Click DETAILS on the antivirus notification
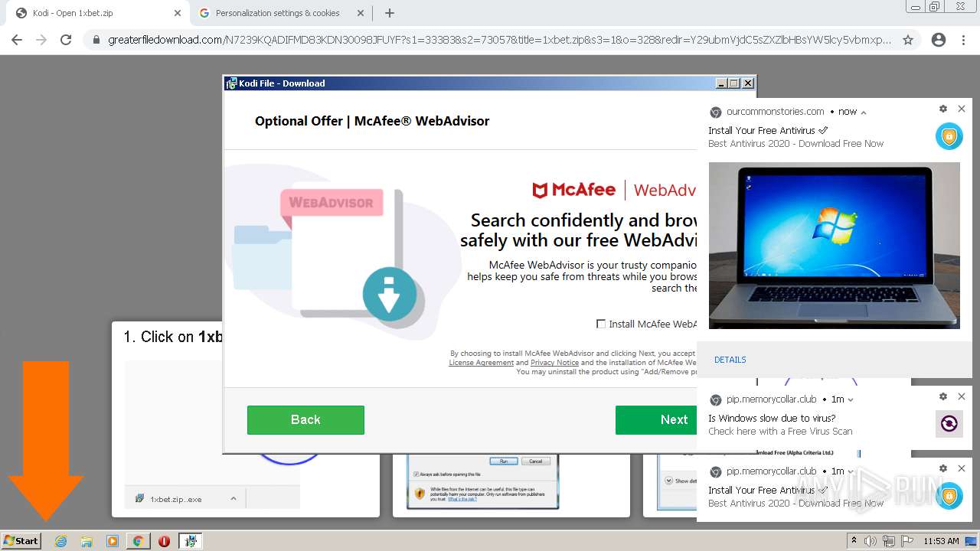 [x=730, y=360]
